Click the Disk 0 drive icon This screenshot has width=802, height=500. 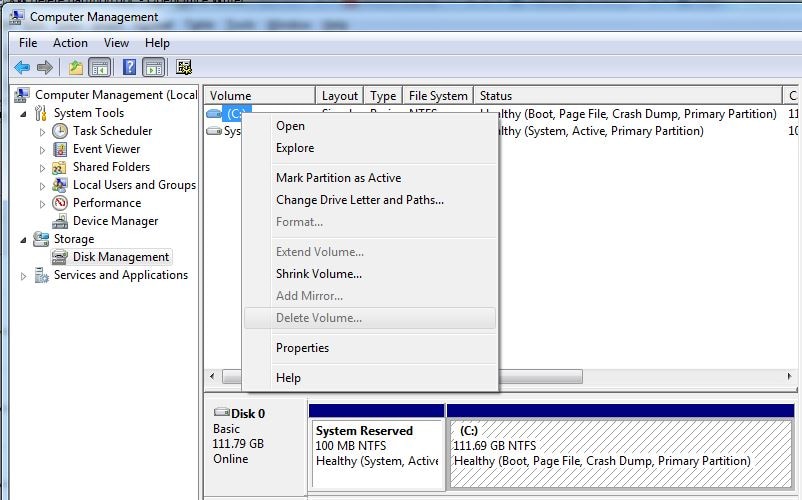[x=221, y=412]
